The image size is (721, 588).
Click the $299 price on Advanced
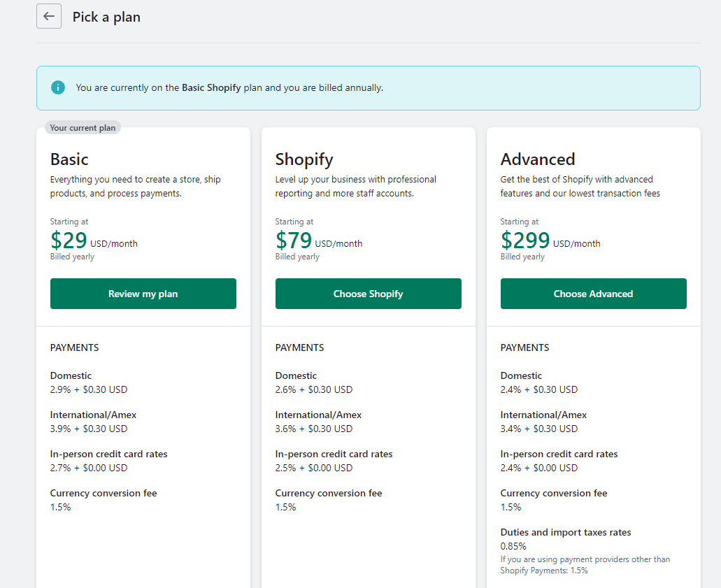[525, 240]
